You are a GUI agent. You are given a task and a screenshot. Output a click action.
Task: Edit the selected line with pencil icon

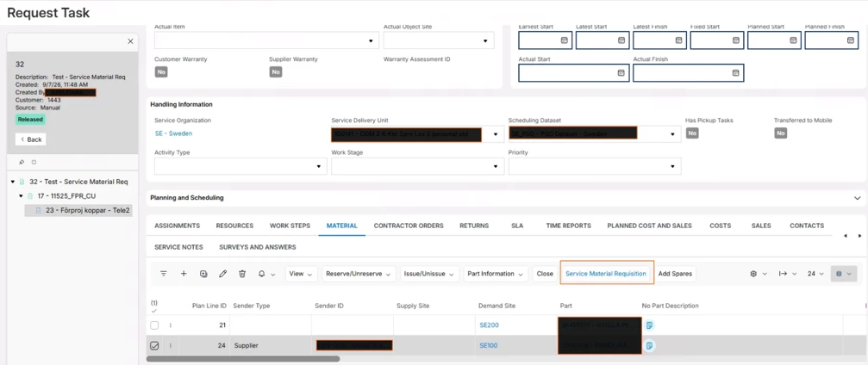click(222, 274)
